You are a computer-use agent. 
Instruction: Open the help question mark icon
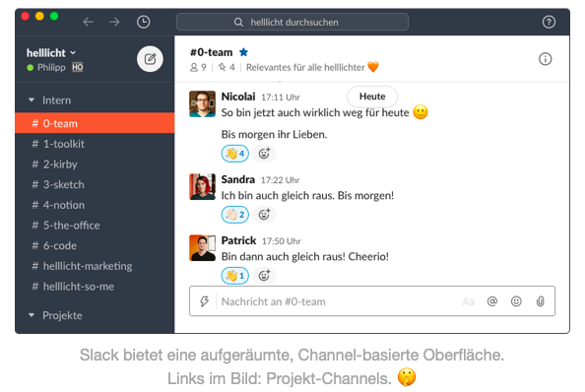(x=549, y=22)
